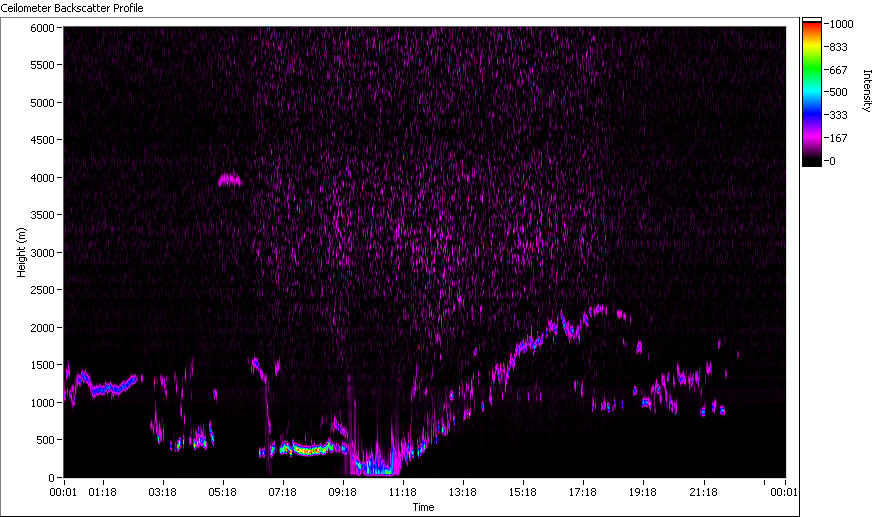Click the 5500 height axis tick label
The image size is (876, 517).
coord(42,65)
